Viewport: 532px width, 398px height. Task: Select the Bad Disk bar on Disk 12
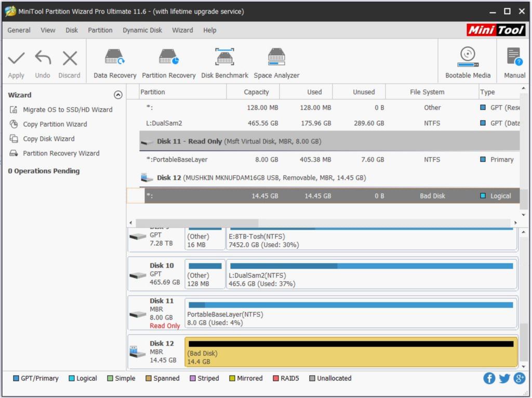351,352
